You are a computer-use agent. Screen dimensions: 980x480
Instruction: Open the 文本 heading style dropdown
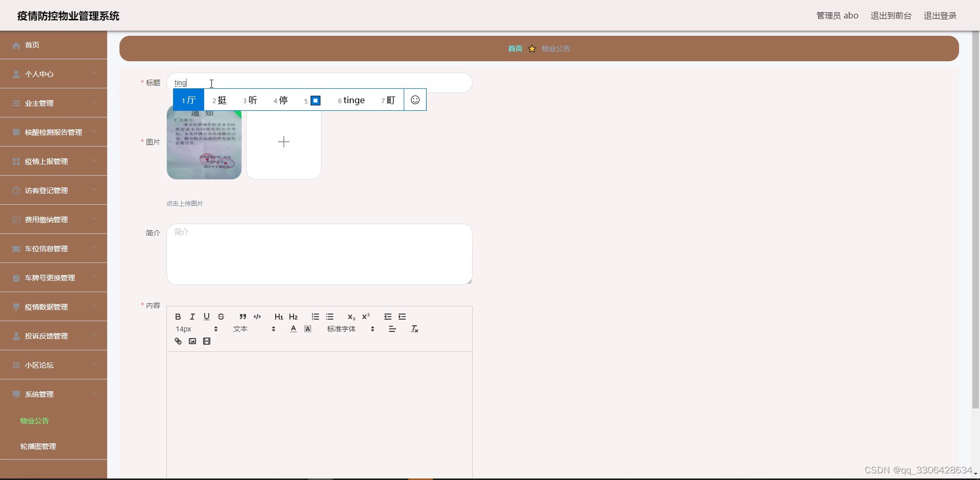point(254,329)
